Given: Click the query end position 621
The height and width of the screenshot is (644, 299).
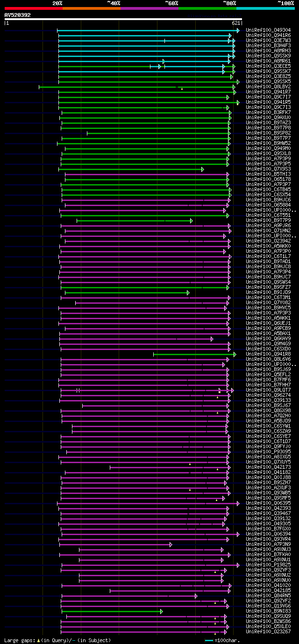Looking at the screenshot, I should click(235, 23).
